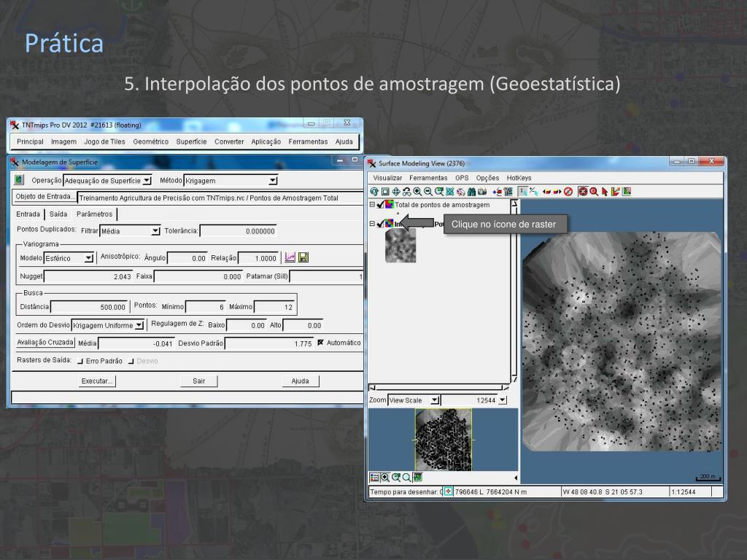
Task: Click the left-pointing yellow-red arrow icon
Action: tap(546, 192)
